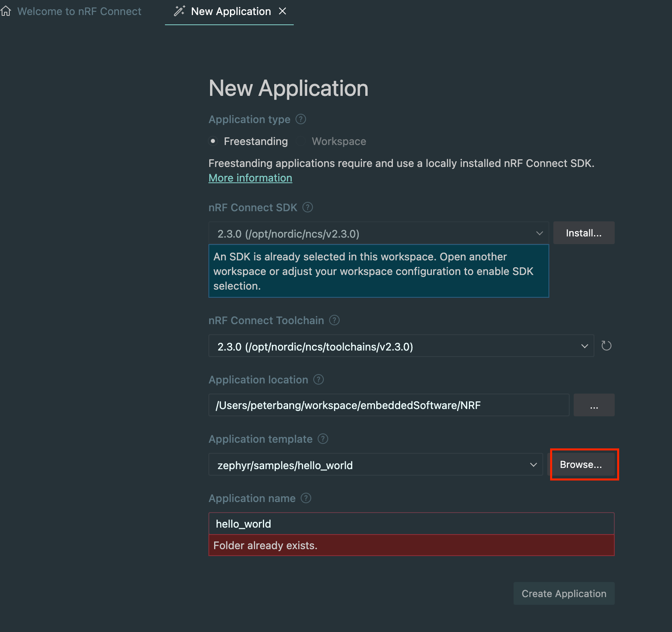Select the Workspace radio button
The width and height of the screenshot is (672, 632).
click(x=301, y=141)
